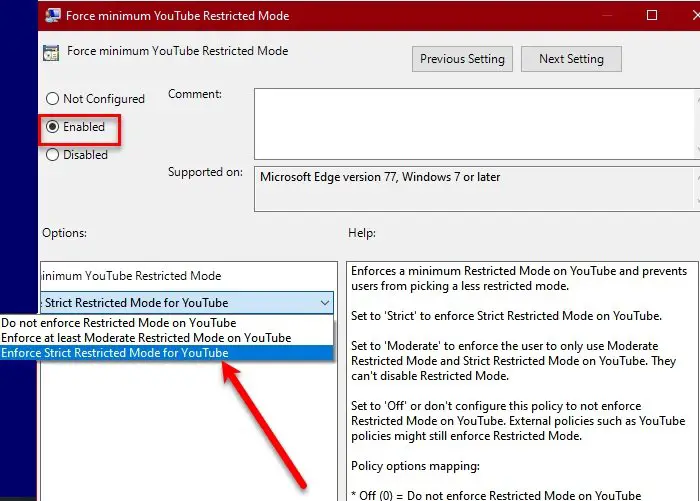
Task: Open the Strict Restricted Mode combo box
Action: (187, 303)
